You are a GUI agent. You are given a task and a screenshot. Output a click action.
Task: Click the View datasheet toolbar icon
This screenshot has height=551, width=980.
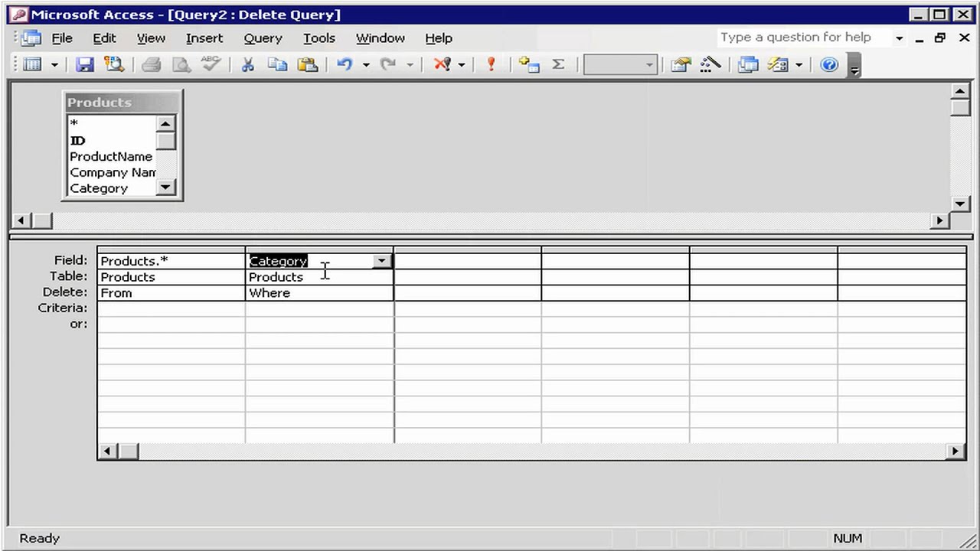point(32,65)
